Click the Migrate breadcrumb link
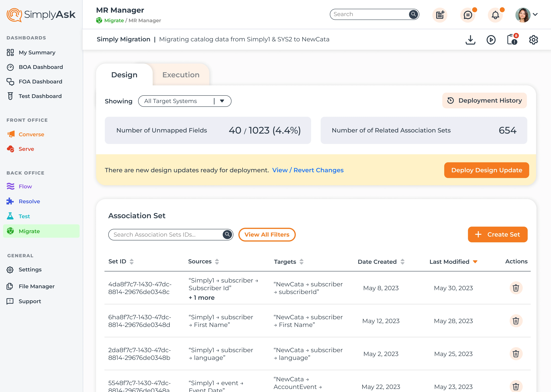 click(x=114, y=21)
